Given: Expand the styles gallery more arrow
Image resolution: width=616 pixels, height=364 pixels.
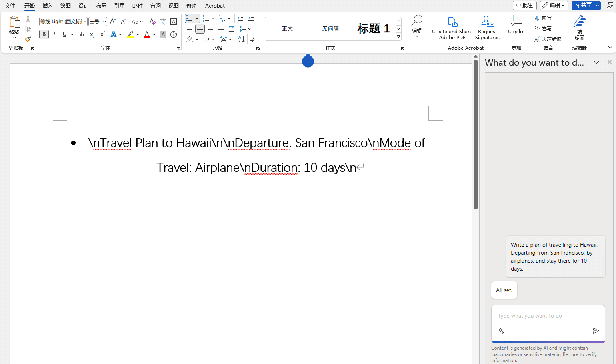Looking at the screenshot, I should (x=399, y=37).
